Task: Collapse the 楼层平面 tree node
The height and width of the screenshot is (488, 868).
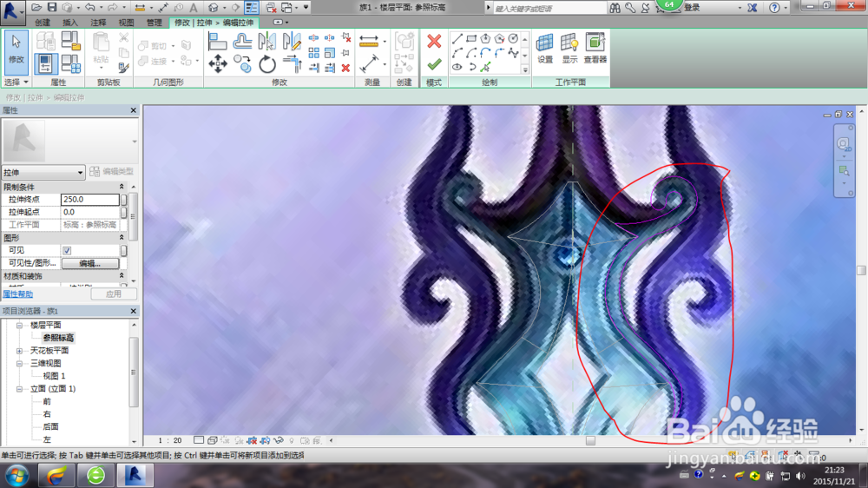Action: [x=19, y=325]
